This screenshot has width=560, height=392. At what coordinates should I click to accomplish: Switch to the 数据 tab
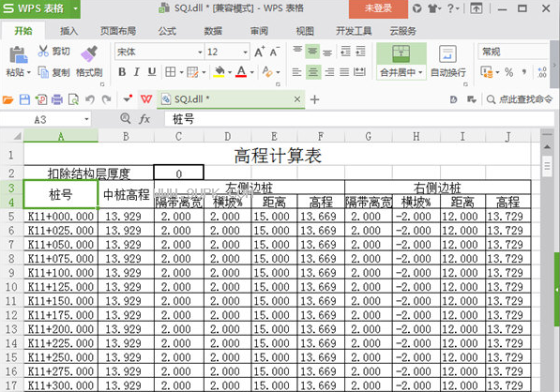pyautogui.click(x=213, y=31)
